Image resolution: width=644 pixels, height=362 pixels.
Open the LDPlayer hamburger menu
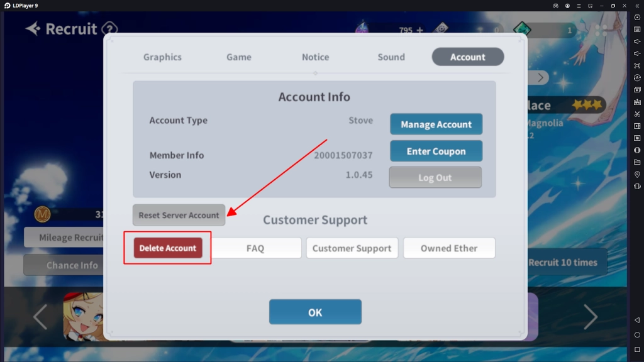click(x=579, y=6)
